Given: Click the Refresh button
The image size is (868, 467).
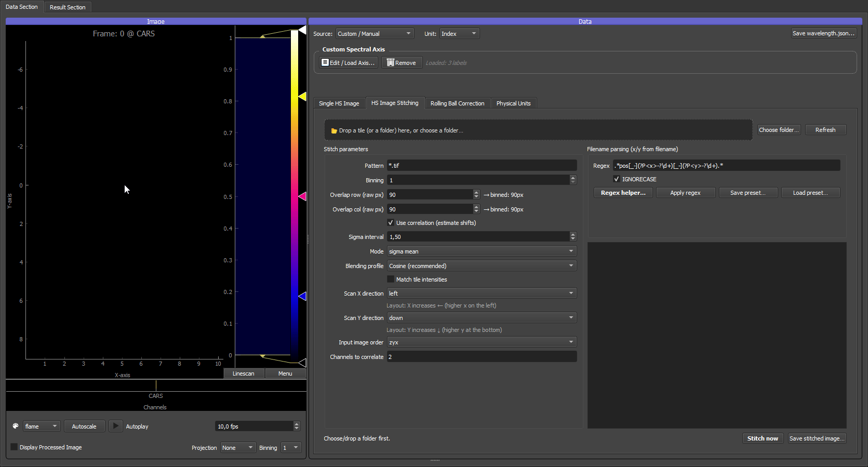Looking at the screenshot, I should [x=825, y=130].
